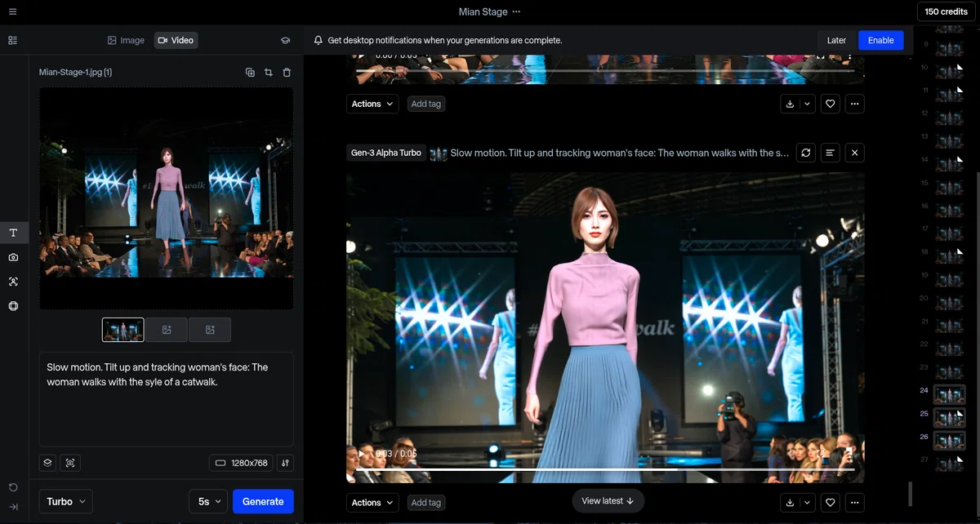Switch to the Video mode tab
The image size is (980, 524).
176,40
